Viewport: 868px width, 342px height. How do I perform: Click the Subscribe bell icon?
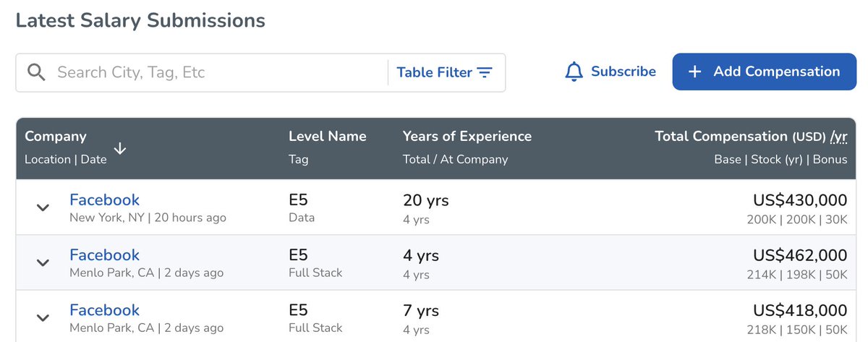(x=574, y=72)
